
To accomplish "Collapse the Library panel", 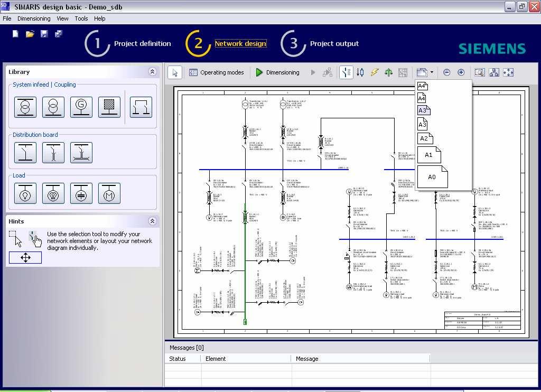I will coord(152,71).
